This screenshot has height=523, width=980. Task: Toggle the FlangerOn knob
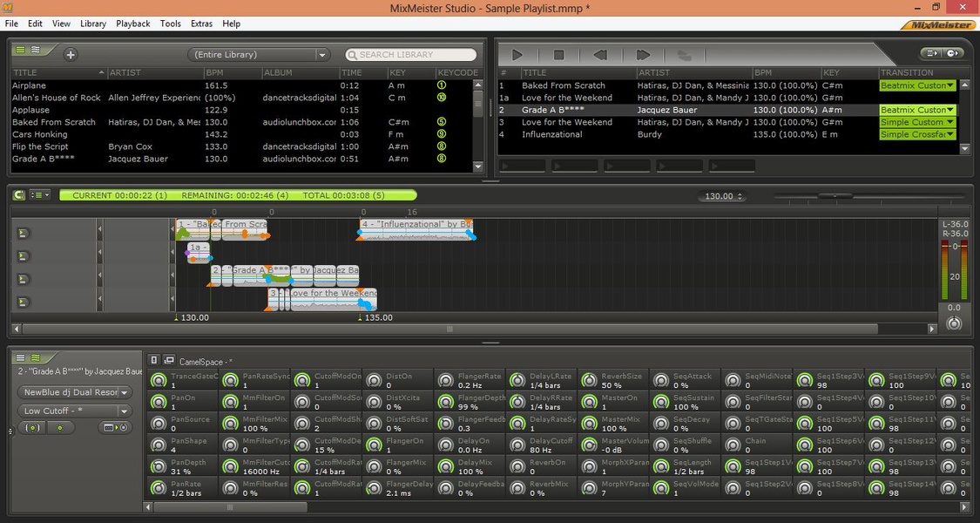(374, 445)
